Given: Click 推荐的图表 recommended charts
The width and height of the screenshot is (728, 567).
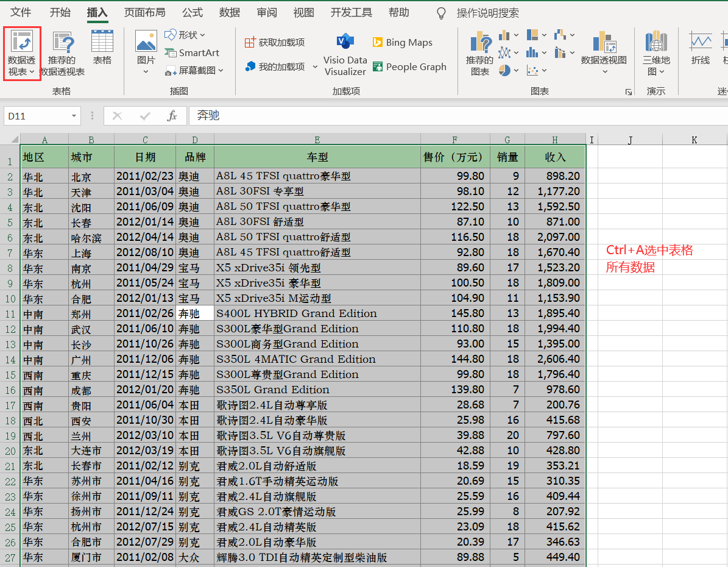Looking at the screenshot, I should point(479,54).
